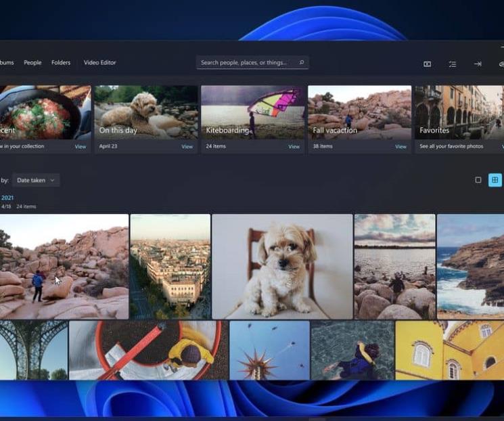Open the rocky lakeshore photo
Viewport: 504px width, 421px height.
coord(394,267)
